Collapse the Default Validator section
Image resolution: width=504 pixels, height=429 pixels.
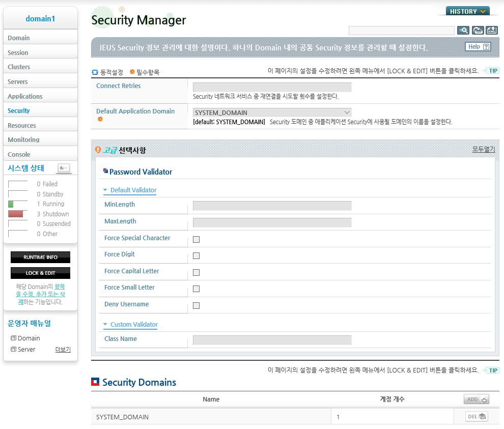coord(130,190)
